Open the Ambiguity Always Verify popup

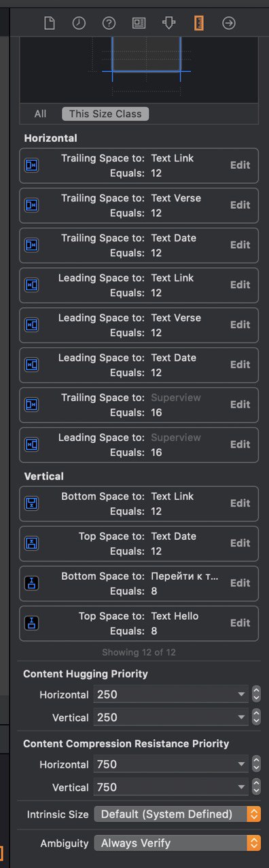[x=177, y=843]
